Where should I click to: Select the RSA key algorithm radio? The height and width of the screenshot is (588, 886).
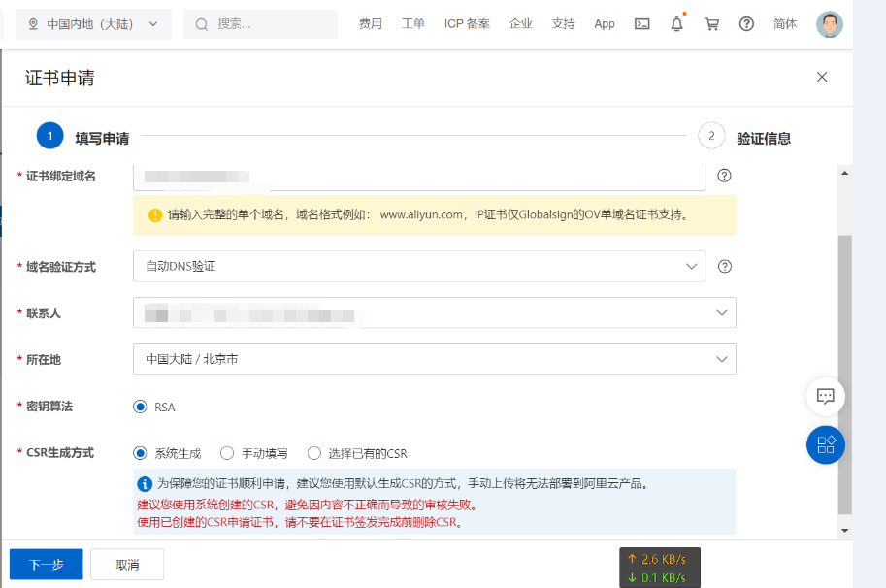pos(140,407)
